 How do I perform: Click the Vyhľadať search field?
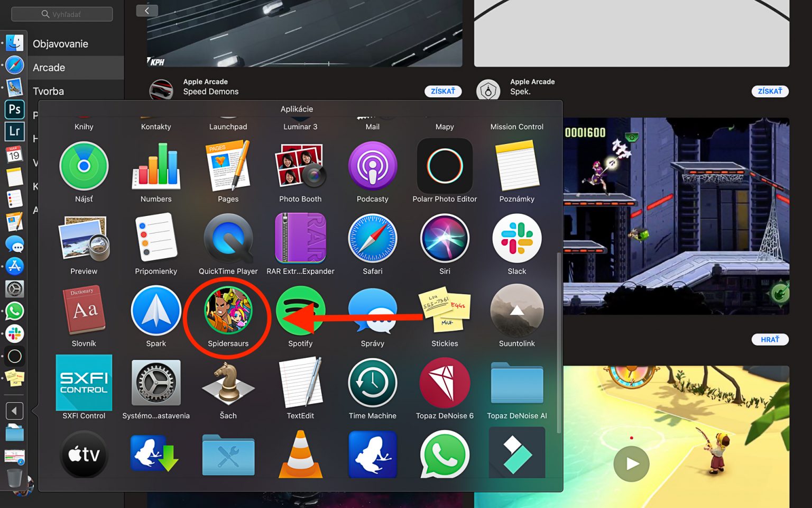coord(62,14)
